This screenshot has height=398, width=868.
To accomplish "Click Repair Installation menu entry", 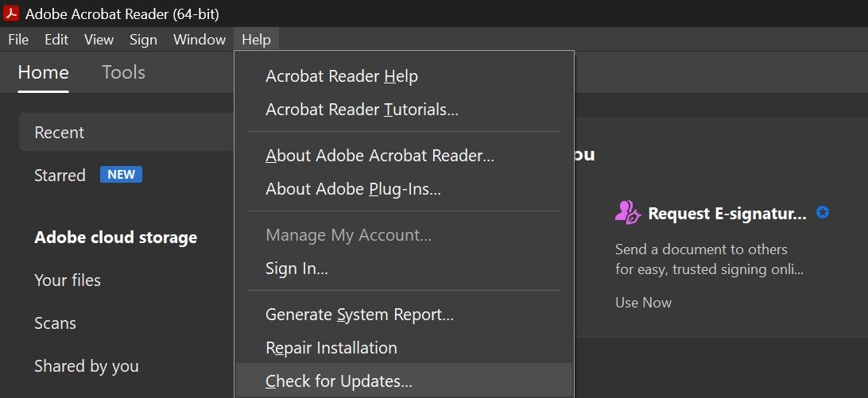I will (331, 348).
